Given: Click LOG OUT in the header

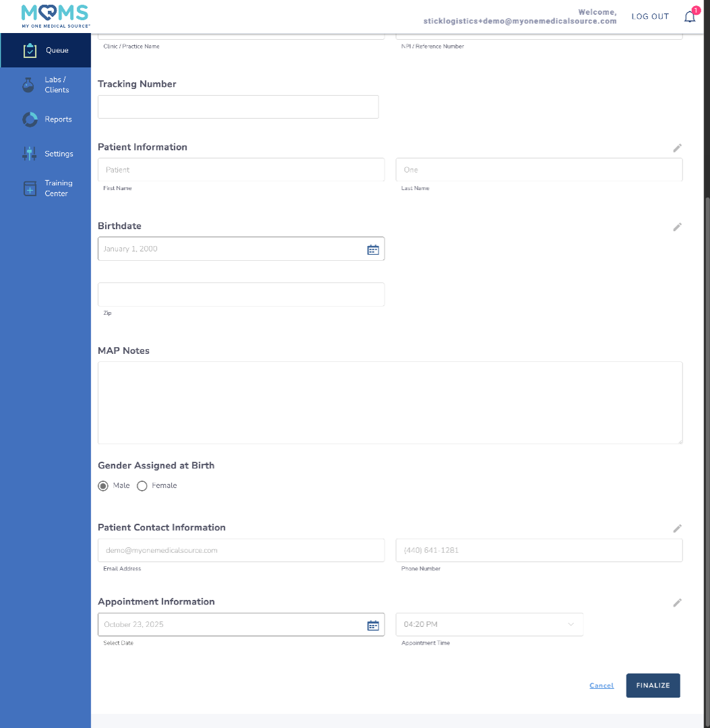Looking at the screenshot, I should 649,16.
